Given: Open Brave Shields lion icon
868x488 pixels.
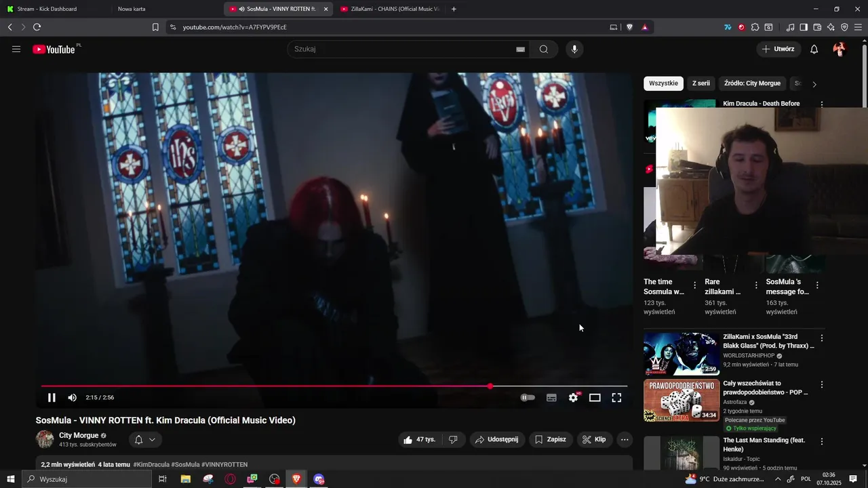Looking at the screenshot, I should [629, 27].
